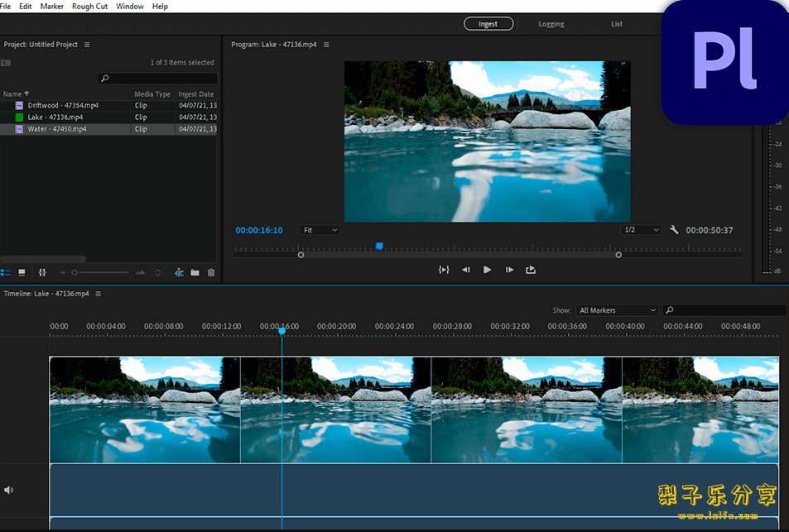Click the left zoom scroll bar handle
The height and width of the screenshot is (532, 789).
(301, 255)
